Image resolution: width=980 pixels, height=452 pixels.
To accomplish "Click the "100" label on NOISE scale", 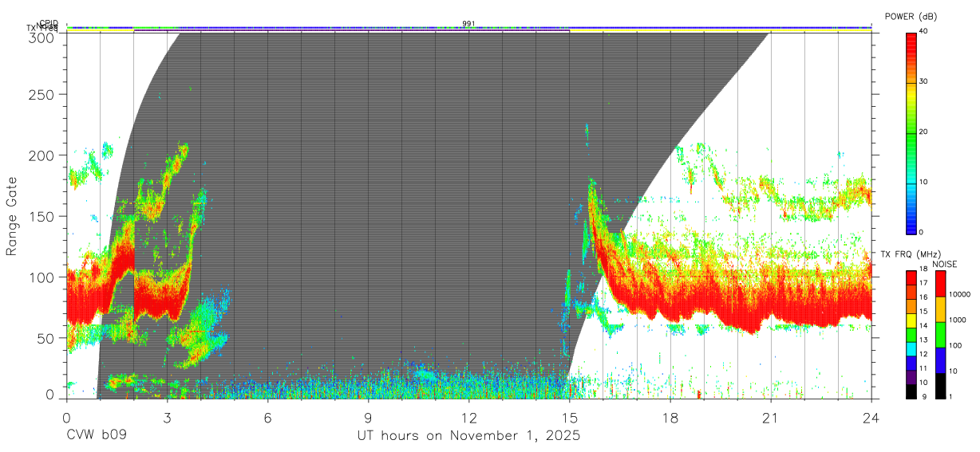I will (x=955, y=345).
